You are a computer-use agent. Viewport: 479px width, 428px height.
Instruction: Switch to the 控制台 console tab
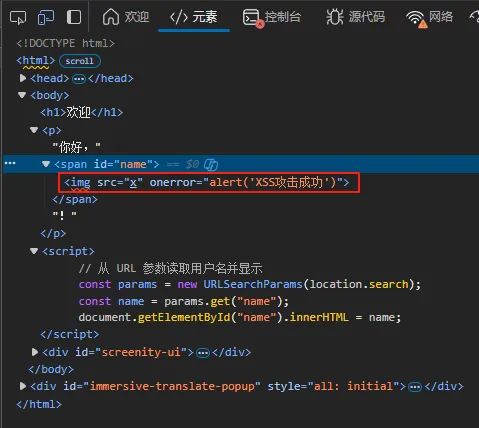pyautogui.click(x=272, y=17)
